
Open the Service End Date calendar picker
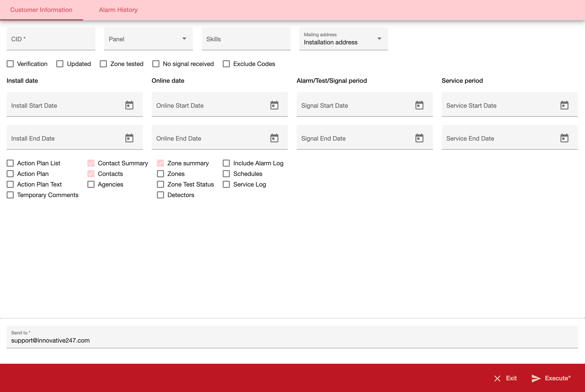pos(564,138)
